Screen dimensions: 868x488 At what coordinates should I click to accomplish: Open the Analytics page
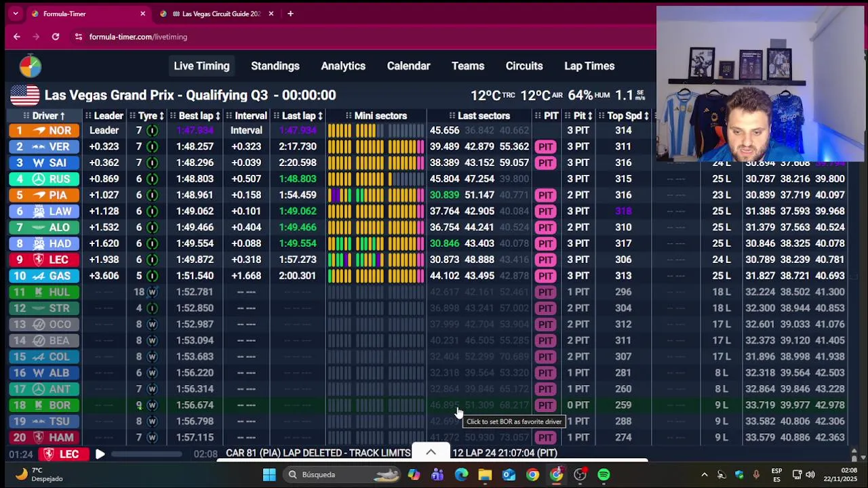[x=343, y=66]
